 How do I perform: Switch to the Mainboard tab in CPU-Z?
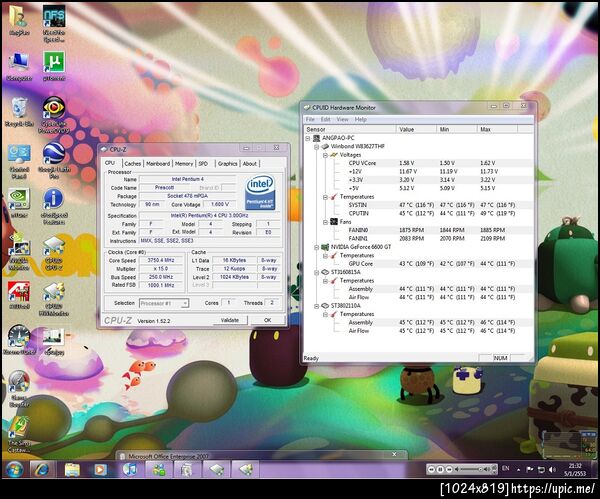(158, 163)
